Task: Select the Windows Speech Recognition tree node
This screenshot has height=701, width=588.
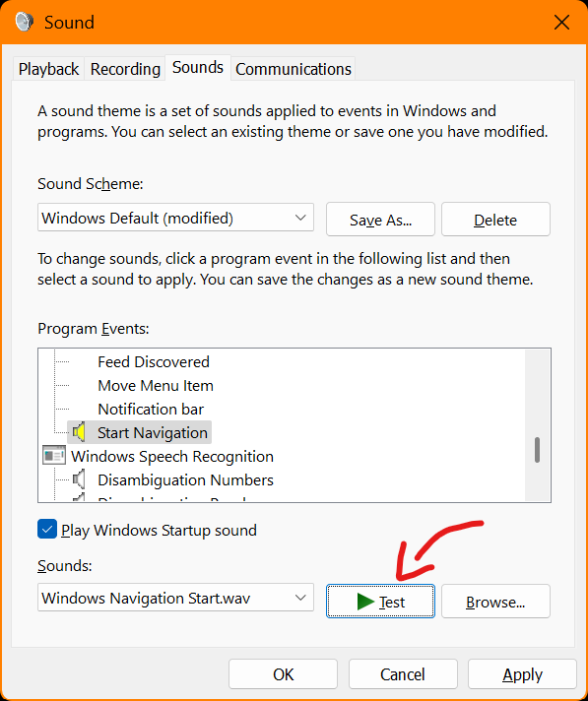Action: 172,457
